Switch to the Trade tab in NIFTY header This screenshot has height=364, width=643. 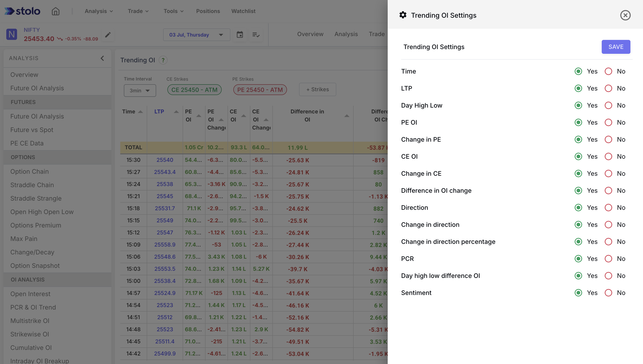tap(376, 34)
